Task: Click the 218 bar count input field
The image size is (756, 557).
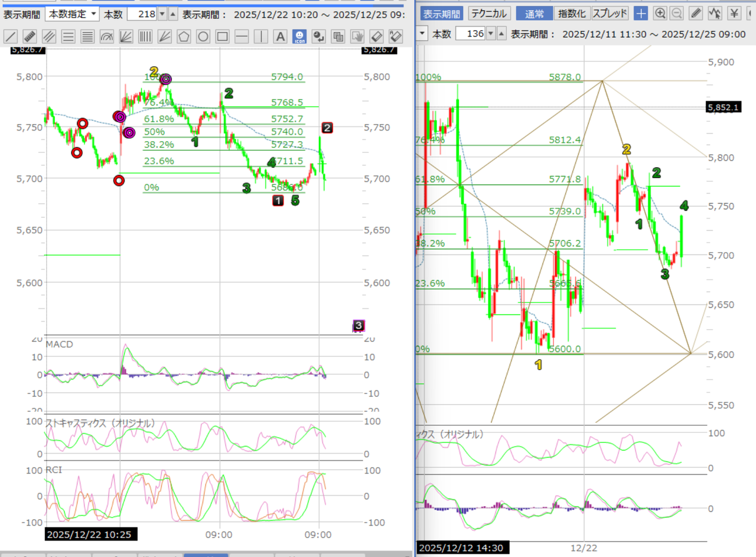Action: (x=141, y=14)
